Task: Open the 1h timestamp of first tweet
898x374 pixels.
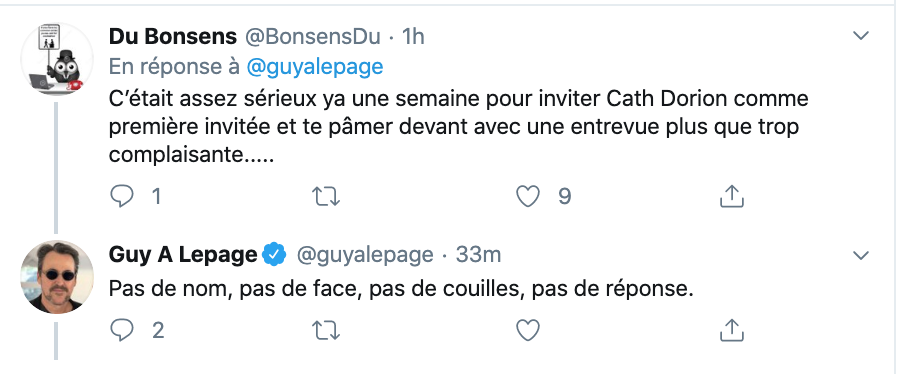Action: [413, 36]
